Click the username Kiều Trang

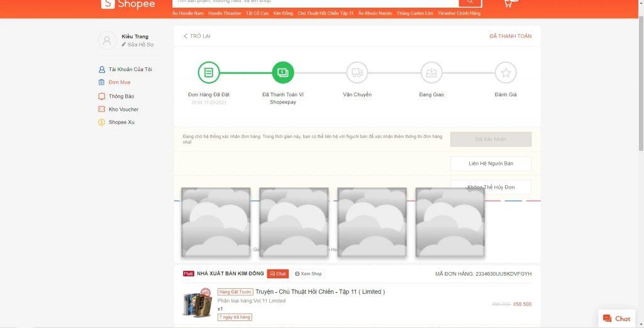[x=135, y=37]
